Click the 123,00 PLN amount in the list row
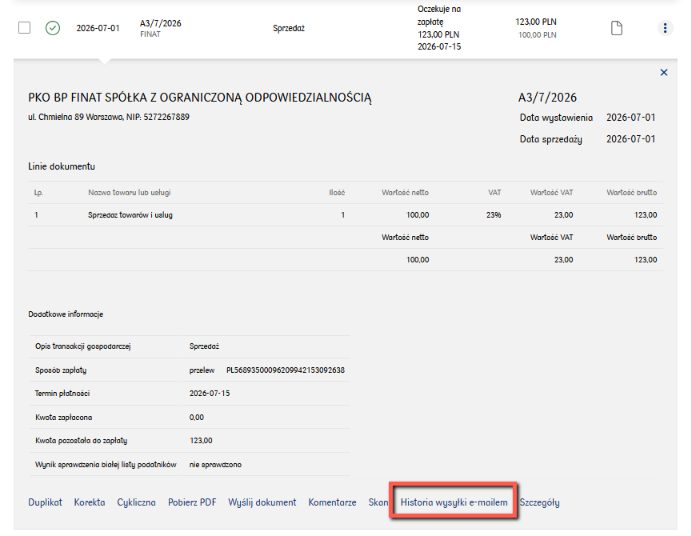The image size is (691, 536). click(x=536, y=22)
